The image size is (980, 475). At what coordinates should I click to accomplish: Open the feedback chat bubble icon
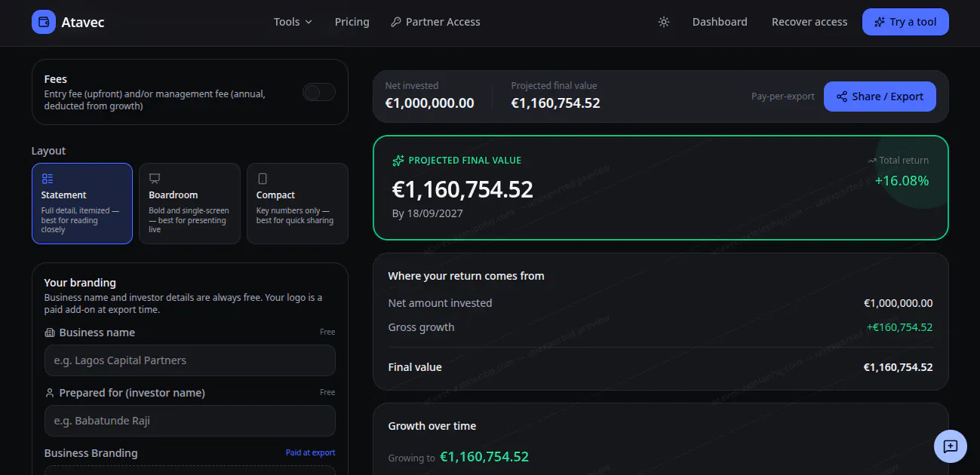pyautogui.click(x=951, y=446)
